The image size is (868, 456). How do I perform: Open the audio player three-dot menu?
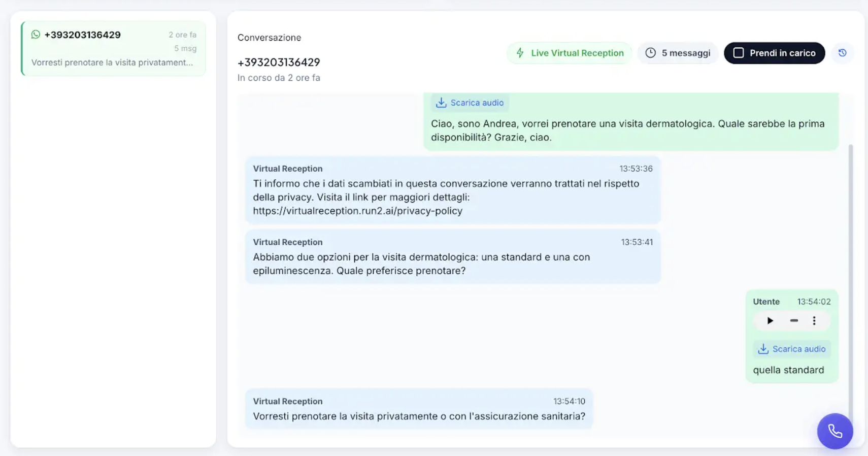point(814,320)
